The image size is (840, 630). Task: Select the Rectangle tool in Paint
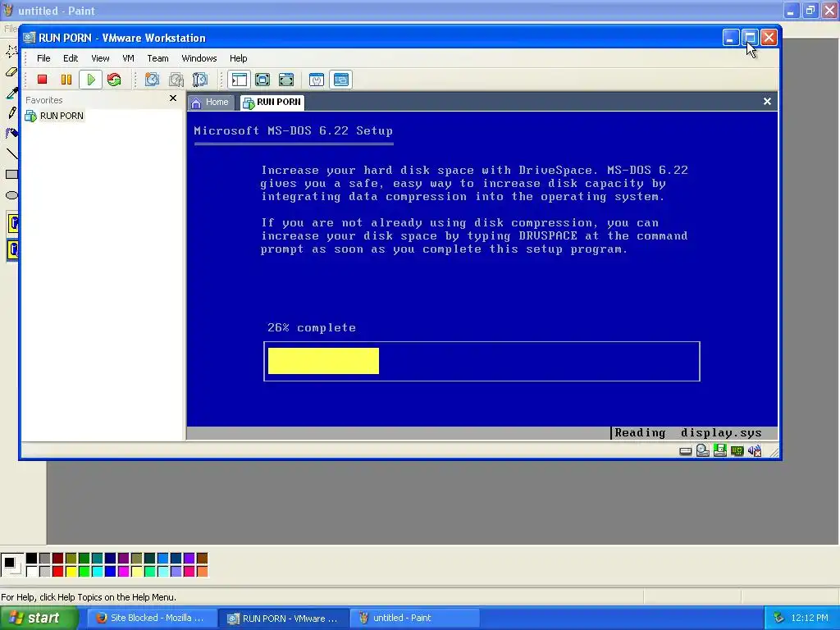tap(11, 175)
